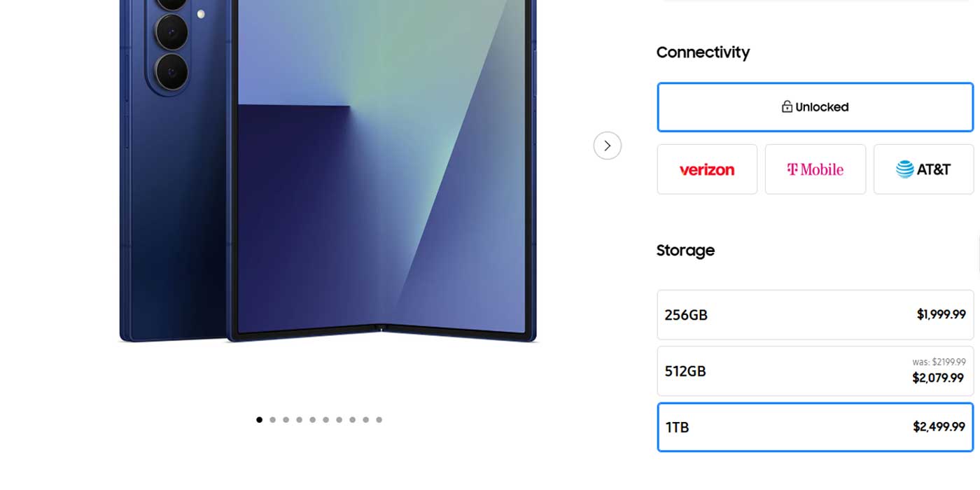
Task: Choose the 1TB storage option
Action: pyautogui.click(x=815, y=427)
